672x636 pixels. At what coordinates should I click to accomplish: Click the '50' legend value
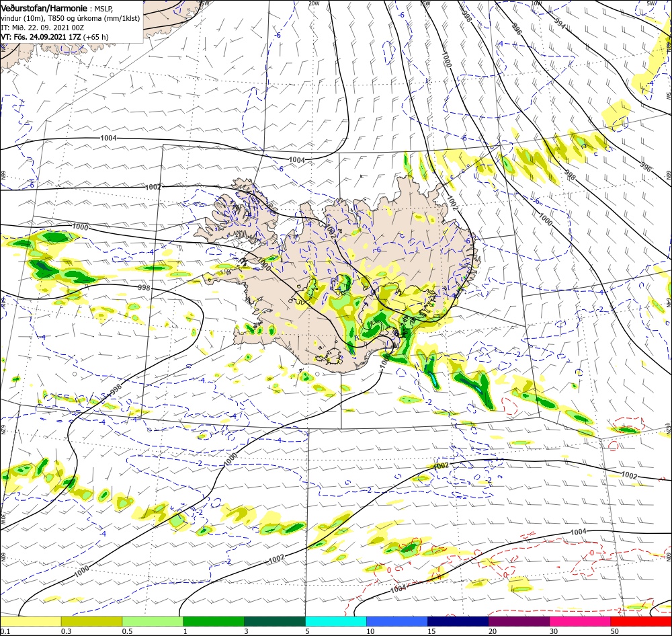pyautogui.click(x=615, y=631)
